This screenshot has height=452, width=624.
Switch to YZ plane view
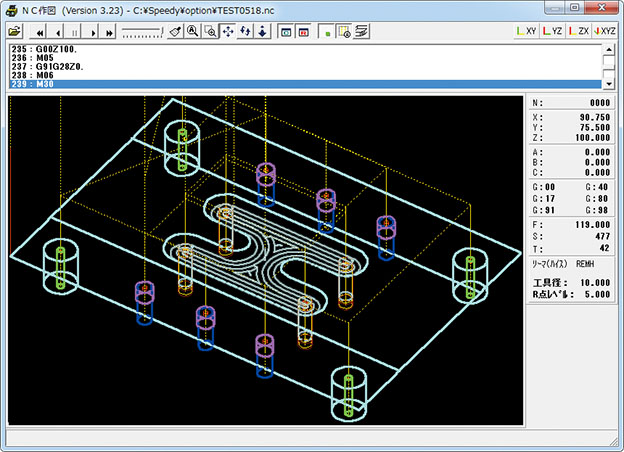(552, 31)
